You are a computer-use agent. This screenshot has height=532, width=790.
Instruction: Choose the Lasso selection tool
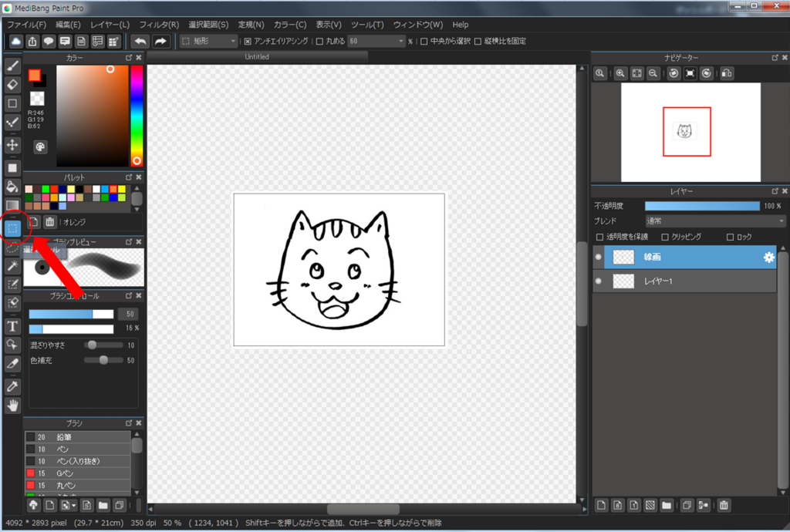pos(12,247)
